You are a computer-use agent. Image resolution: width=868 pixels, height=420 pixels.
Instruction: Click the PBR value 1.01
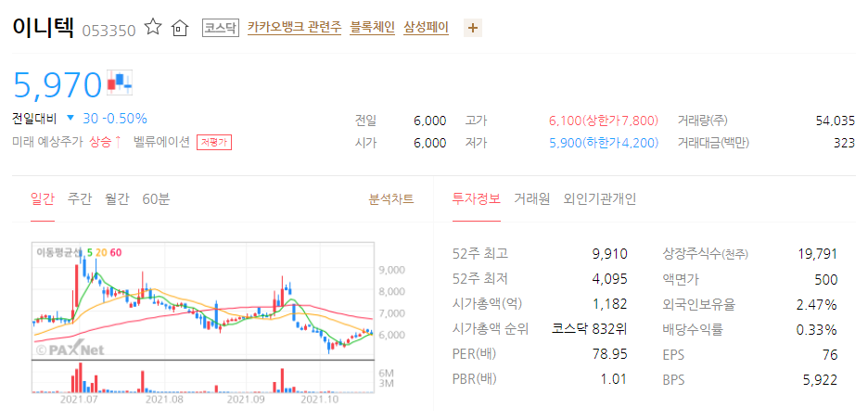(x=614, y=379)
